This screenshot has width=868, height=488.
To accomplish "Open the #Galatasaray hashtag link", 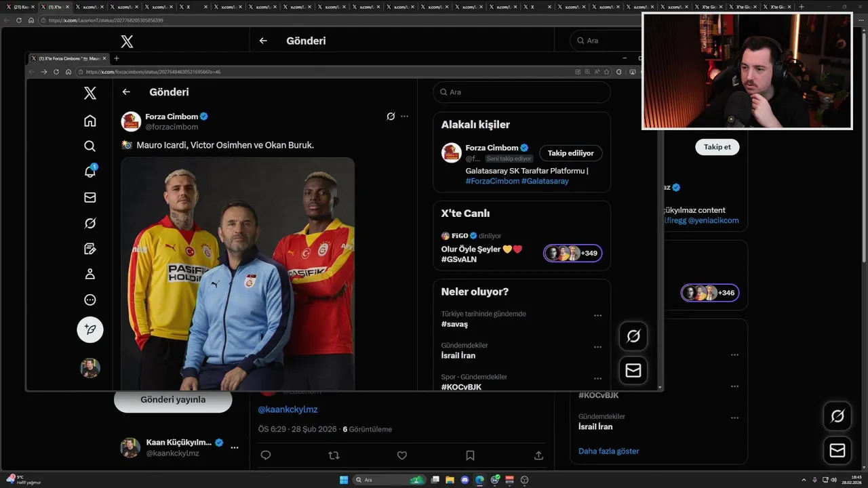I will [x=545, y=181].
